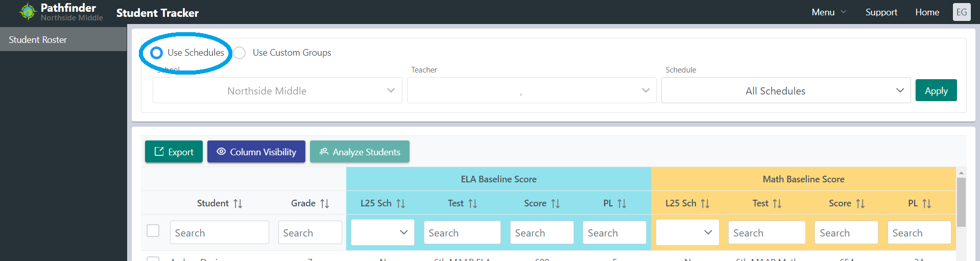Click the table vertical scrollbar thumb
The image size is (980, 261).
point(961,202)
